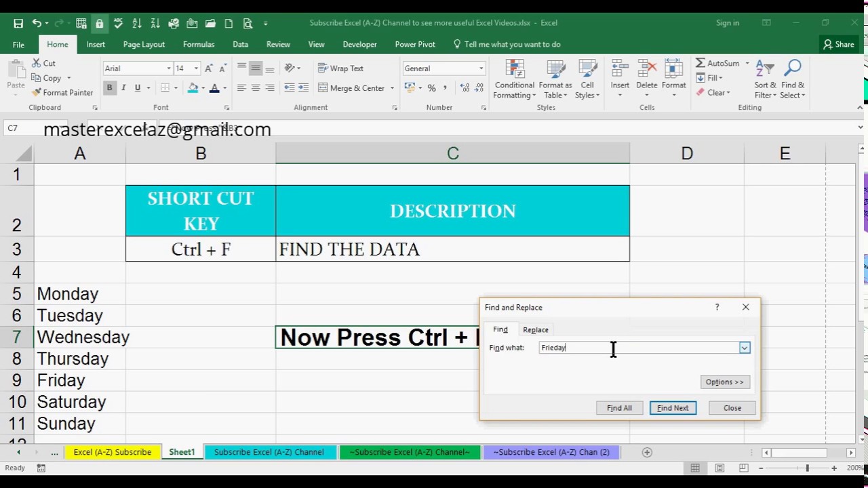Decrease font size with smaller A

(x=222, y=68)
